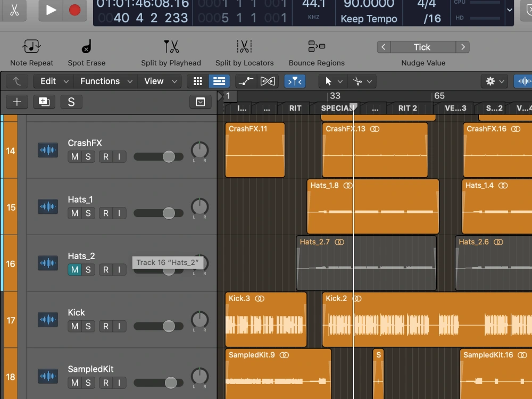
Task: Click the RIT 2 arrangement marker
Action: (408, 108)
